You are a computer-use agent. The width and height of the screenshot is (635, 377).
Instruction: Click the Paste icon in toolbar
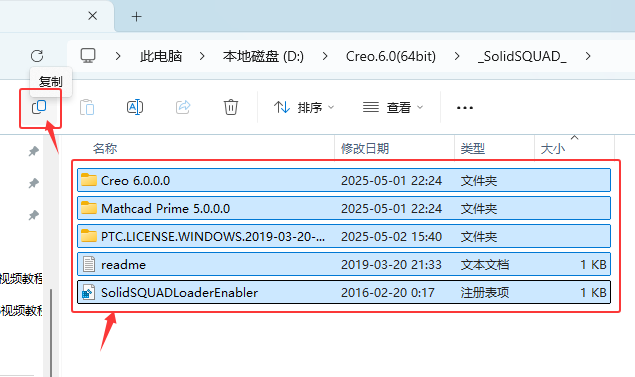pyautogui.click(x=87, y=107)
